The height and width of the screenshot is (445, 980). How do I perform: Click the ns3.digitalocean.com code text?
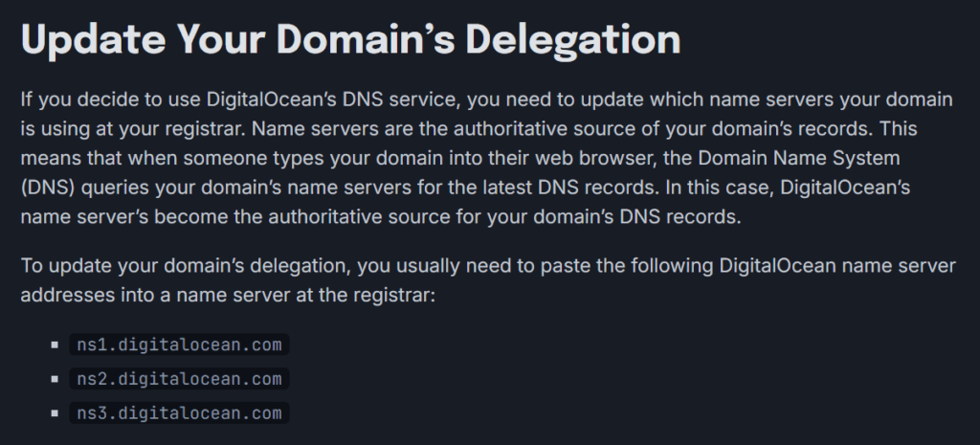click(x=179, y=413)
